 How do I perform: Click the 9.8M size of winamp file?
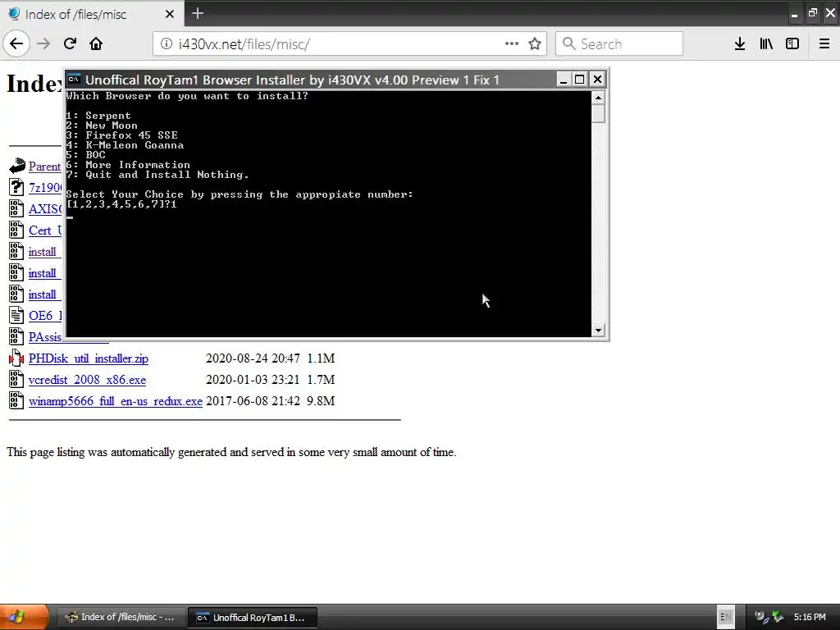coord(321,401)
